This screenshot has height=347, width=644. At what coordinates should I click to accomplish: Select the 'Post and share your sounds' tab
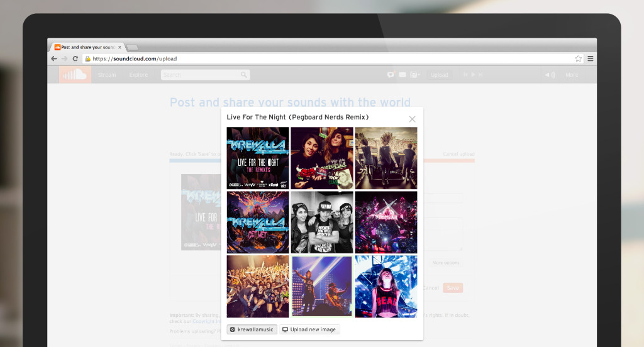click(87, 47)
